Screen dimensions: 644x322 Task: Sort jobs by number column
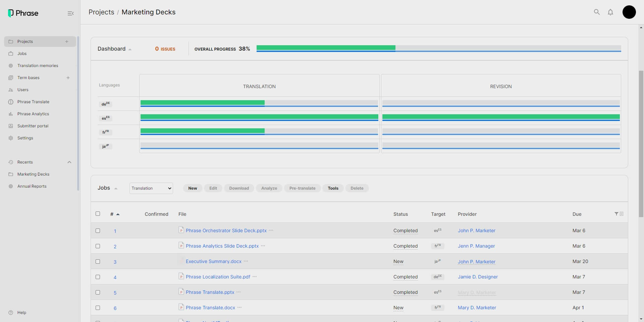(115, 214)
